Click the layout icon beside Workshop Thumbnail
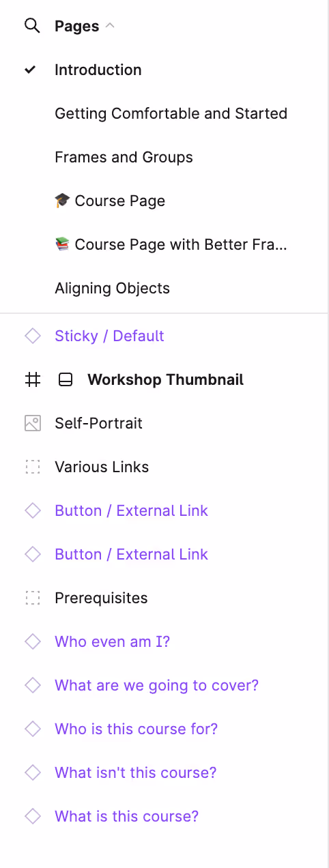 pyautogui.click(x=65, y=379)
